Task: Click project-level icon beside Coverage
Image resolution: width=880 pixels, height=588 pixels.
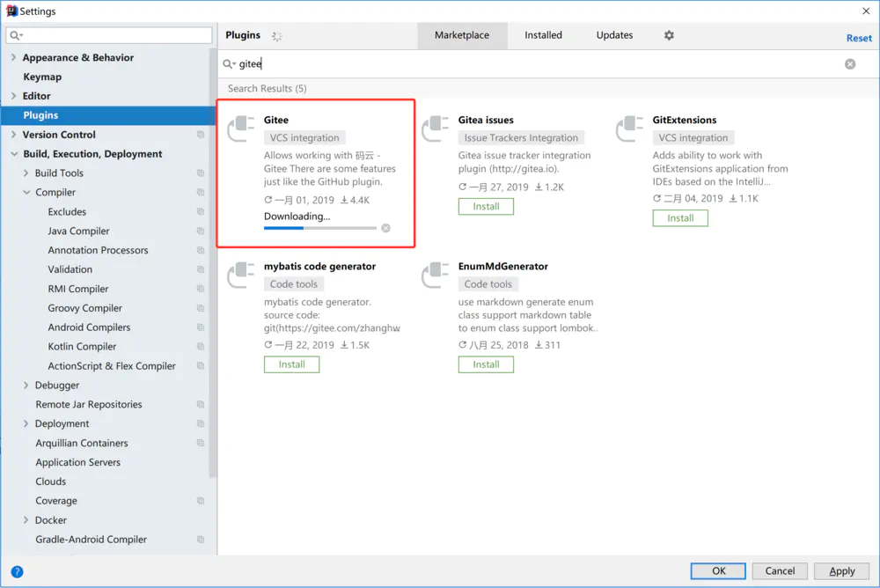Action: point(201,500)
